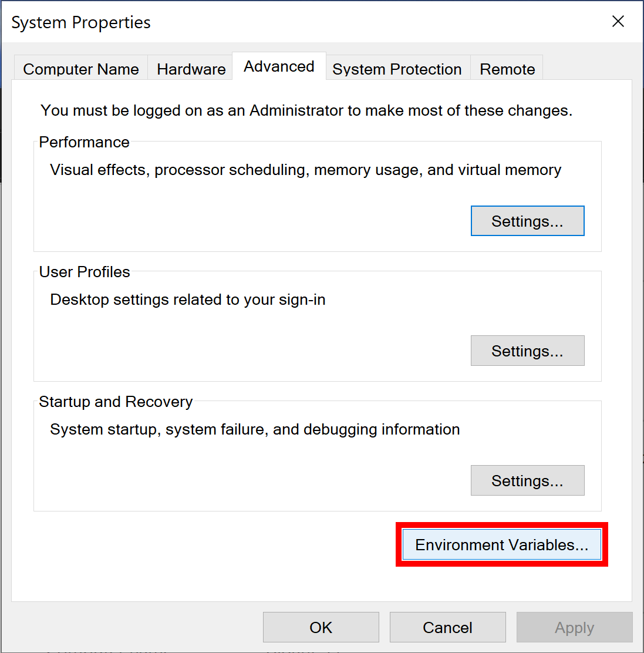Click the grayed-out Apply button

[574, 627]
